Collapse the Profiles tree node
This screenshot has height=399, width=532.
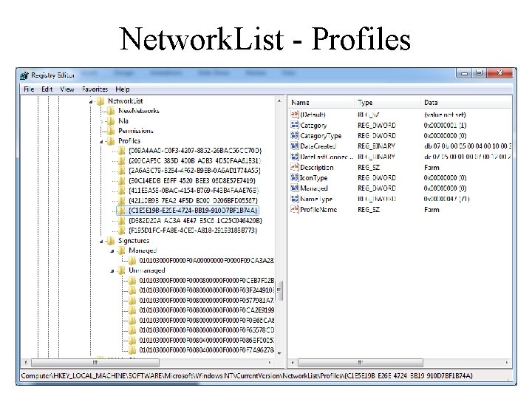coord(101,141)
